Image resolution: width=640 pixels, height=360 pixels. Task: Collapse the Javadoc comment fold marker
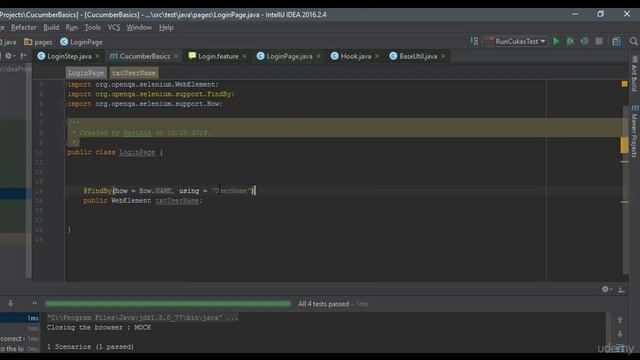point(64,122)
